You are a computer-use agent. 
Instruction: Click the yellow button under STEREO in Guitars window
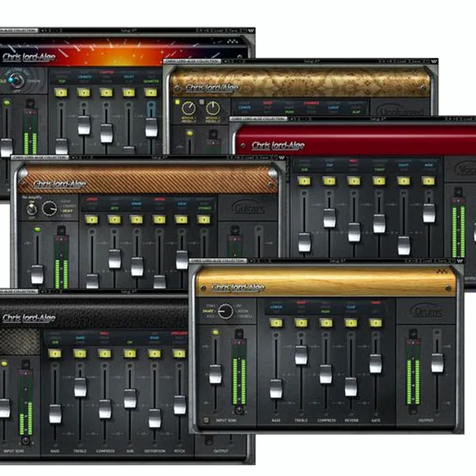[x=204, y=219]
